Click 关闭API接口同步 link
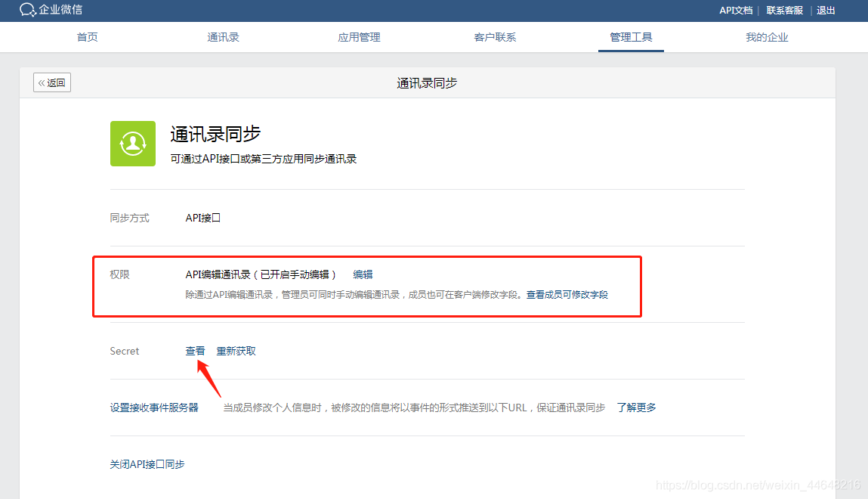Image resolution: width=868 pixels, height=499 pixels. [147, 464]
